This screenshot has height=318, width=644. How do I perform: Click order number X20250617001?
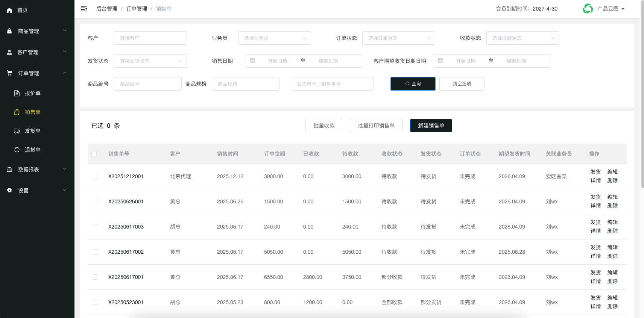click(126, 277)
